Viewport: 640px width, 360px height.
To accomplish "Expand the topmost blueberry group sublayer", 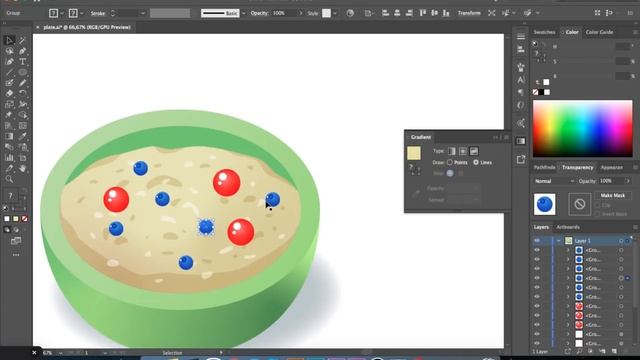I will coord(568,250).
